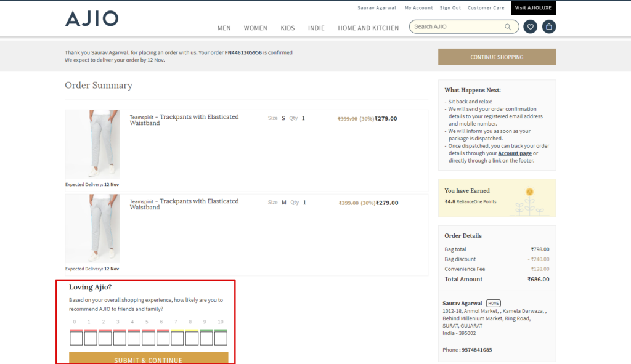The height and width of the screenshot is (364, 631).
Task: Click the phone number 9574841685
Action: coord(477,350)
